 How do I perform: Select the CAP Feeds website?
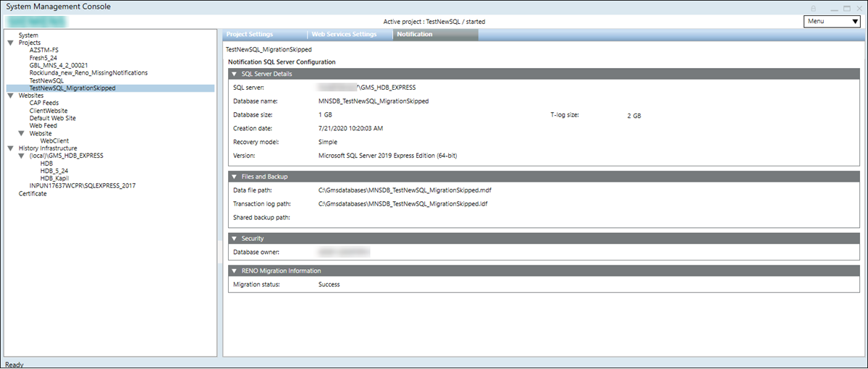tap(44, 103)
